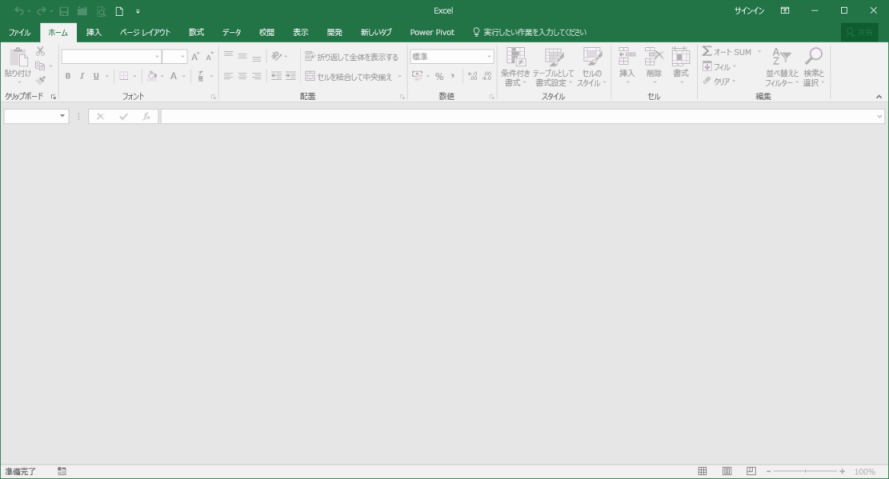Click the New document icon in Quick Access
The width and height of the screenshot is (889, 479).
[x=119, y=11]
